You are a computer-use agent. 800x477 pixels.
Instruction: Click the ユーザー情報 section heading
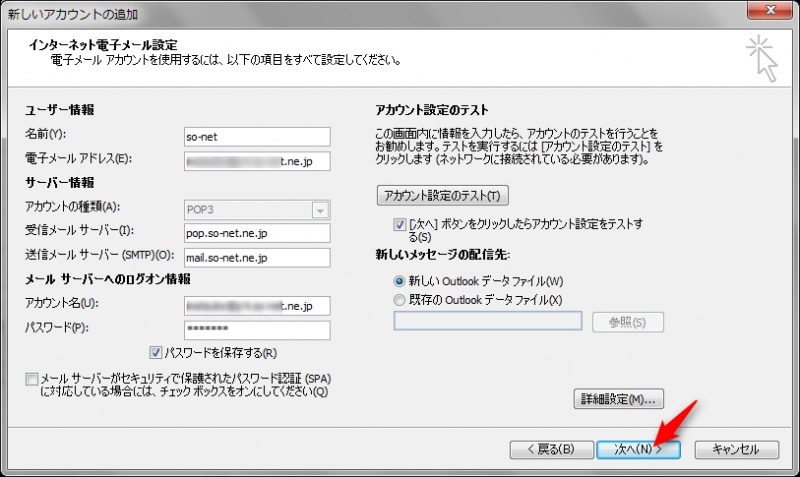pyautogui.click(x=60, y=110)
